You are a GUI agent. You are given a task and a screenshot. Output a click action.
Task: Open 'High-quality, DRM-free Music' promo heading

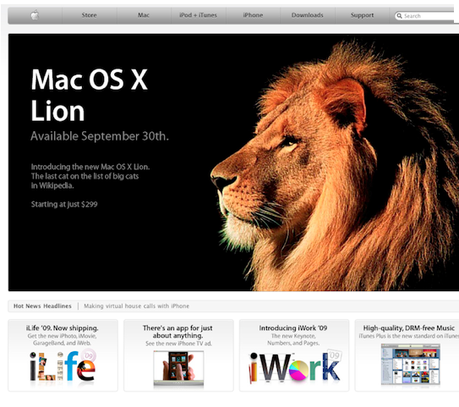click(409, 328)
